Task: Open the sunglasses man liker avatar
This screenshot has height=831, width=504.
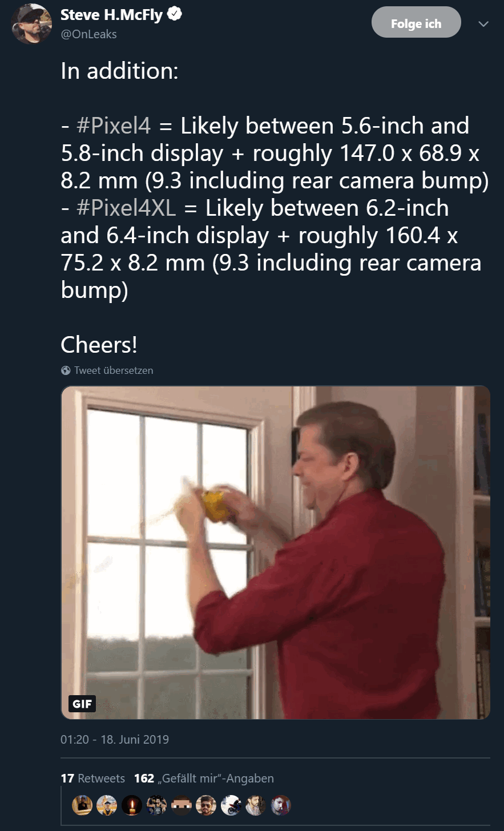Action: click(206, 805)
